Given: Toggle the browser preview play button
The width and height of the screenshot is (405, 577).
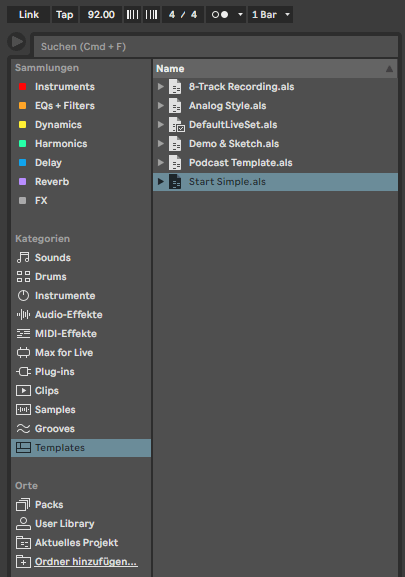Looking at the screenshot, I should pos(17,41).
